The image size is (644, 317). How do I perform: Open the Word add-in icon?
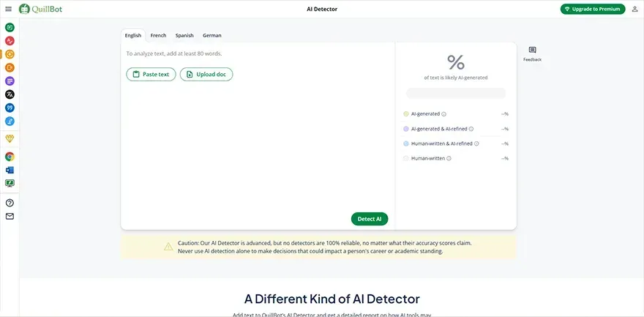pyautogui.click(x=10, y=170)
